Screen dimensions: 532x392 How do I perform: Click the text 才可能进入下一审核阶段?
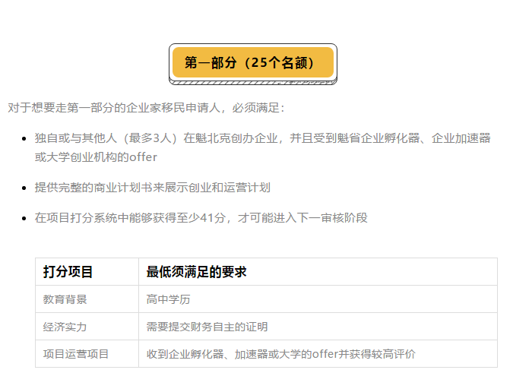(x=302, y=218)
